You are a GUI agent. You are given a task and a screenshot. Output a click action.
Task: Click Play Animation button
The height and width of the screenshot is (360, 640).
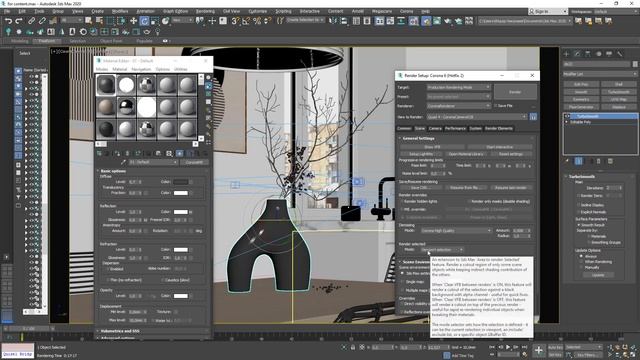[x=508, y=347]
